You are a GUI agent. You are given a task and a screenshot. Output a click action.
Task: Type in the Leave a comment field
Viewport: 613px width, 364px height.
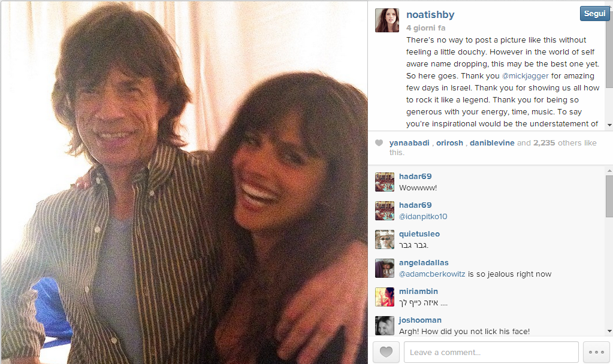491,352
